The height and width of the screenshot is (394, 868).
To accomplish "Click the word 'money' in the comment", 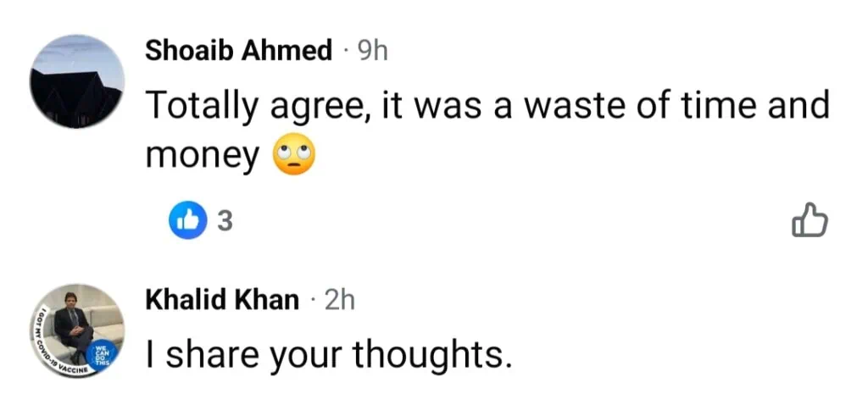I will [x=202, y=158].
